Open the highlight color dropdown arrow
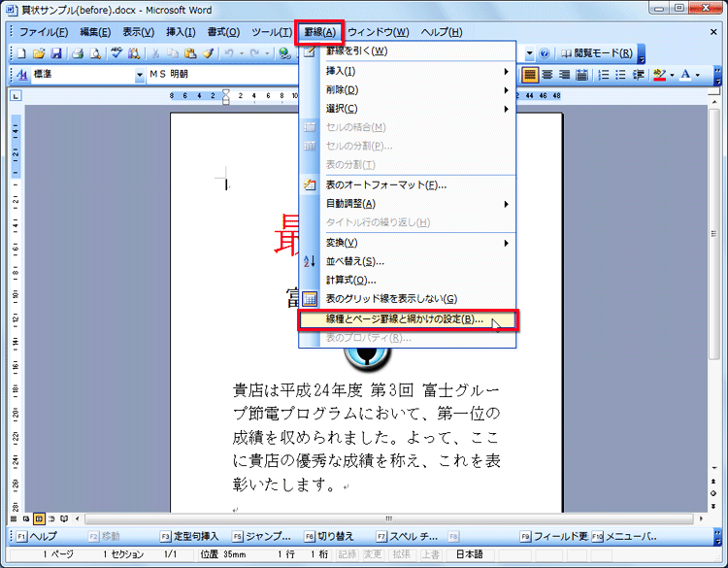The image size is (728, 568). coord(672,75)
